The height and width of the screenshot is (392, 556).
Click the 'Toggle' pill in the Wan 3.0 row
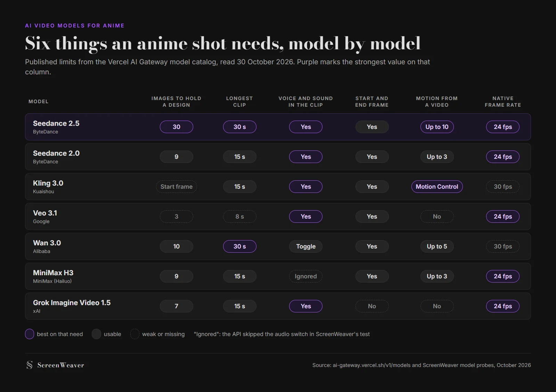coord(306,246)
